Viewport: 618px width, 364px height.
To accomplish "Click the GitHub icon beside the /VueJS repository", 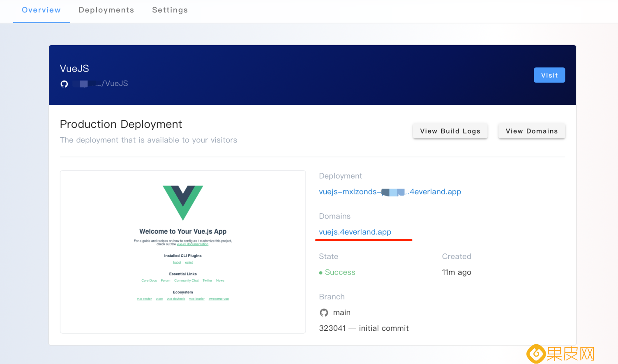I will [x=64, y=84].
